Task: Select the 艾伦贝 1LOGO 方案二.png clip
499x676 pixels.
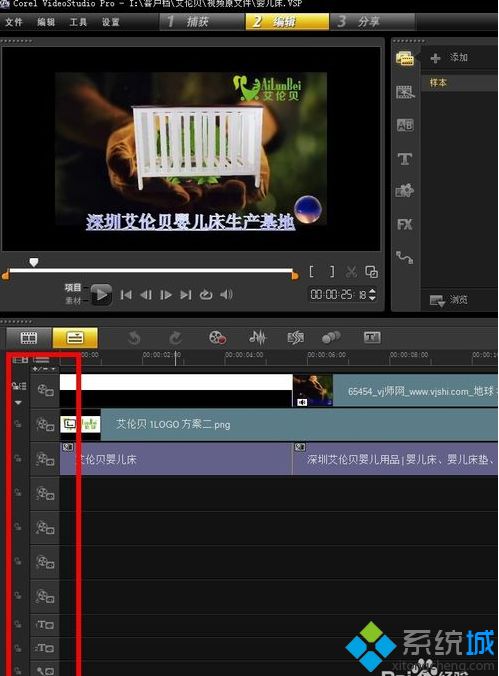Action: tap(279, 425)
